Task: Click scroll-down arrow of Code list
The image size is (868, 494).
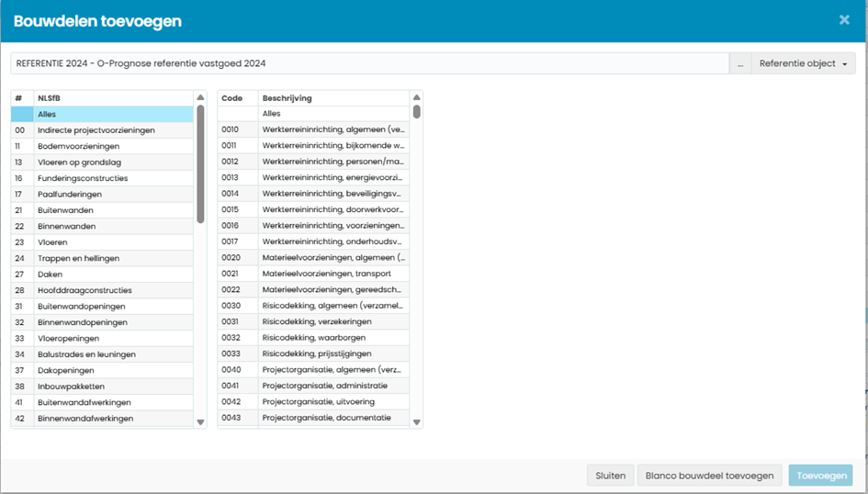Action: [416, 422]
